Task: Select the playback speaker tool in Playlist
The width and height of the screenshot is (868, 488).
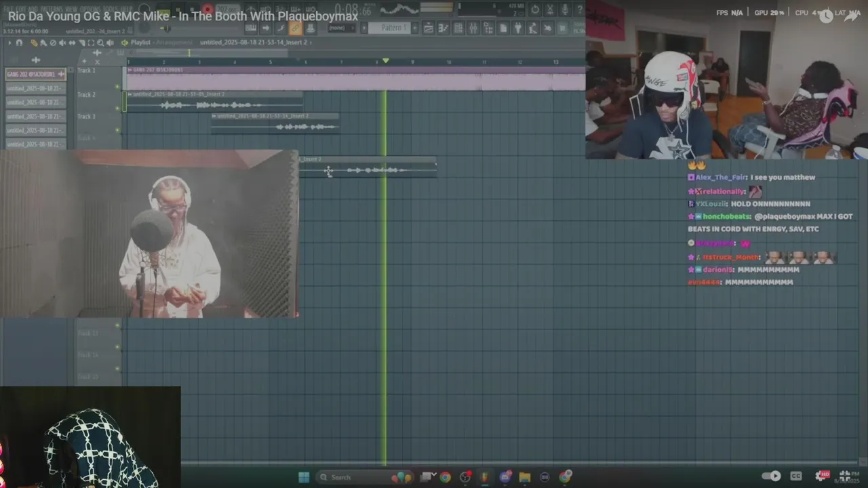Action: (x=110, y=43)
